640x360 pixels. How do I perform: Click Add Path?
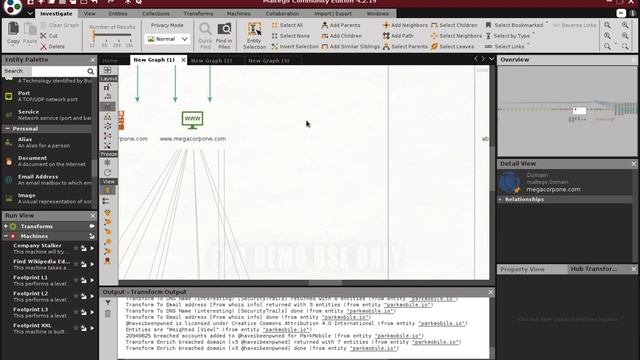click(398, 36)
